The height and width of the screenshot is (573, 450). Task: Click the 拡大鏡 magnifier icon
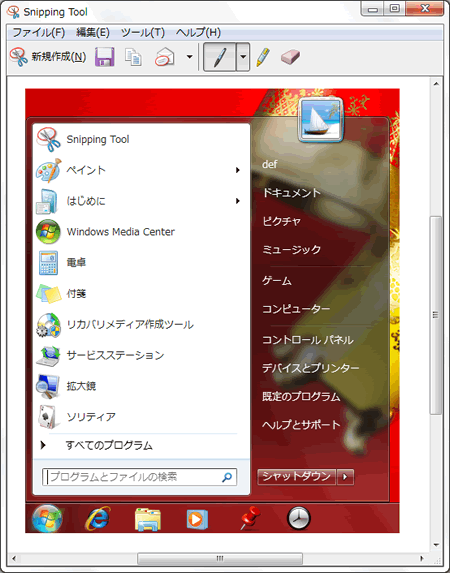(x=48, y=386)
